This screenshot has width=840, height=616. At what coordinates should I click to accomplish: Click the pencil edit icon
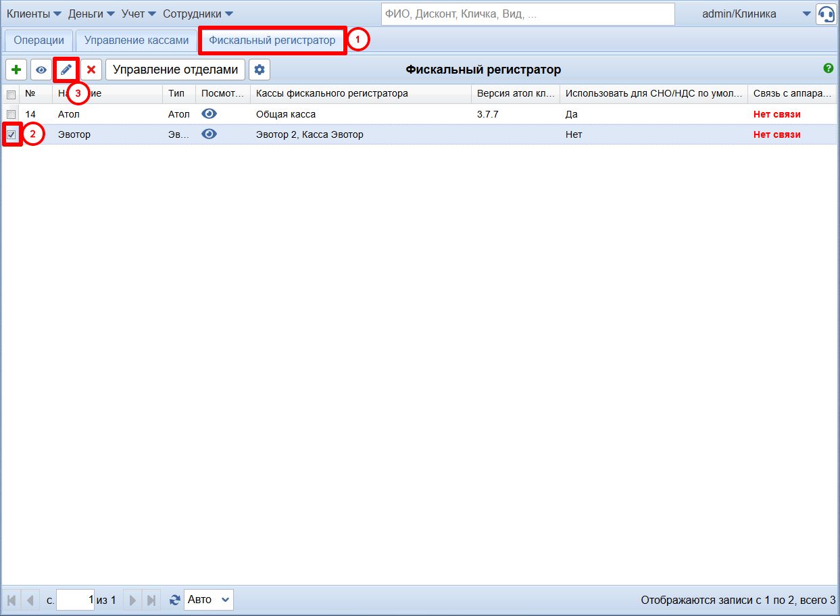click(66, 70)
